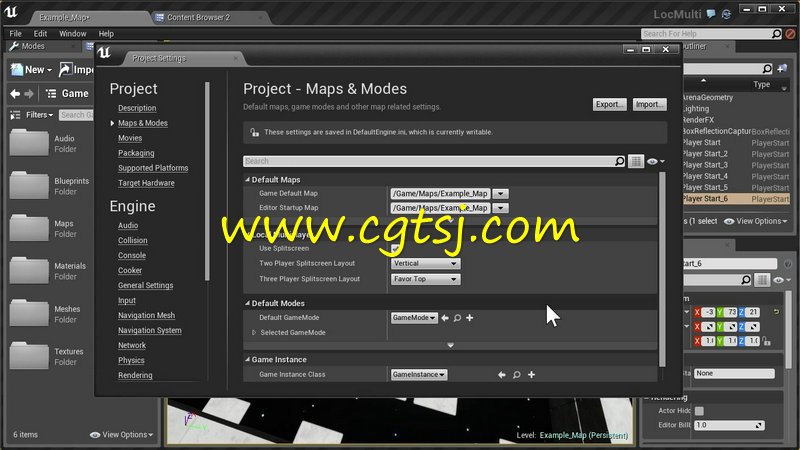Screen dimensions: 800x450
Task: Open the Details panel property matrix grid
Action: point(762,280)
